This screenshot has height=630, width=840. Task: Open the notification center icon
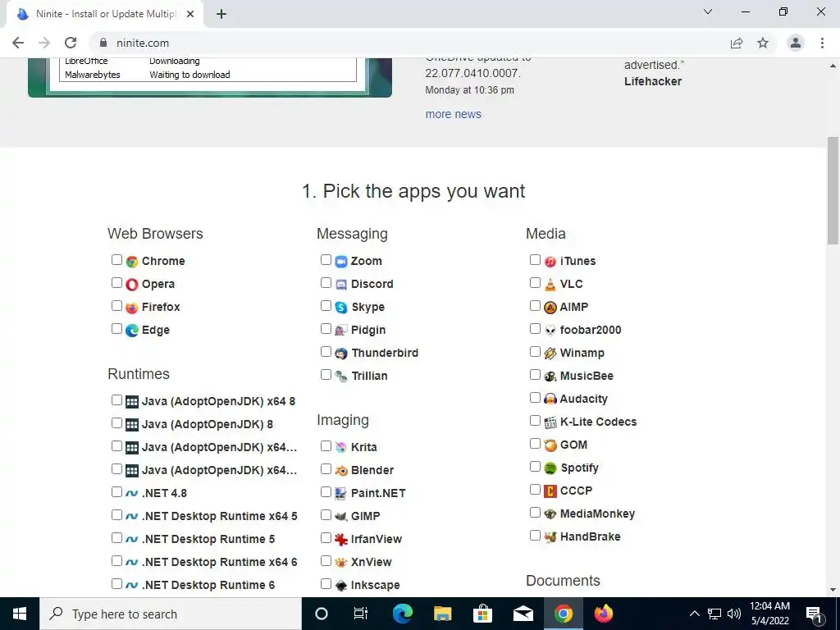click(814, 614)
